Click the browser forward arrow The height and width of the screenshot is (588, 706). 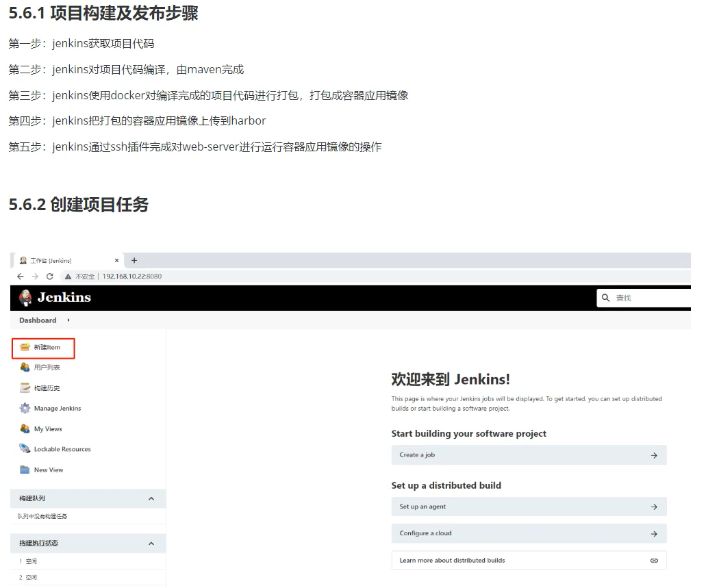(x=35, y=277)
